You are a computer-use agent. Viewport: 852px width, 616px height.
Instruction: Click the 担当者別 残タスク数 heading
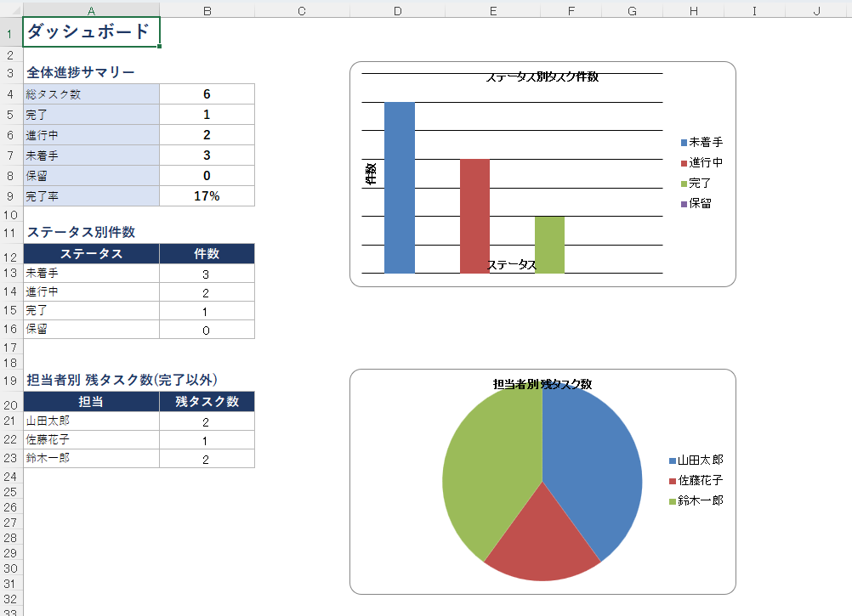coord(122,380)
